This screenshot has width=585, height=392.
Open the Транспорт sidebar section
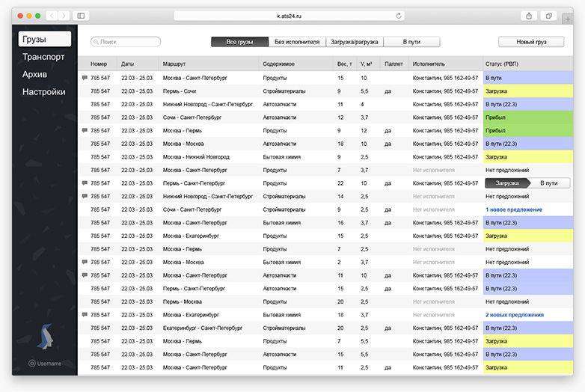43,57
